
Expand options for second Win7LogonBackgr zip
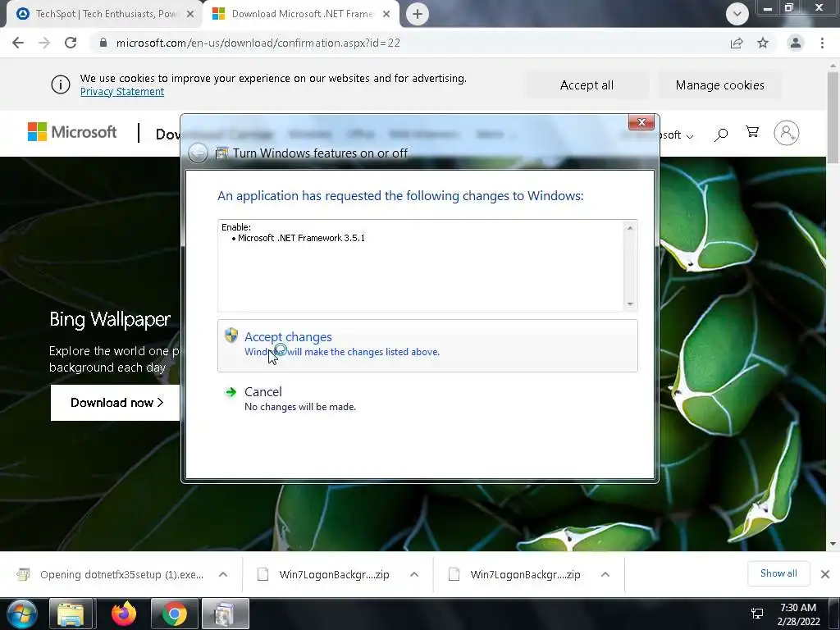(605, 575)
